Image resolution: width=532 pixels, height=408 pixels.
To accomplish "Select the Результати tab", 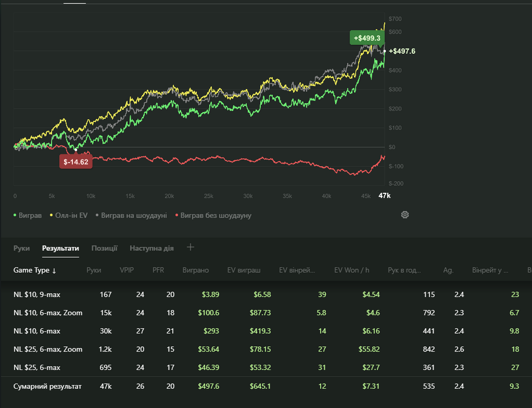I will click(61, 248).
